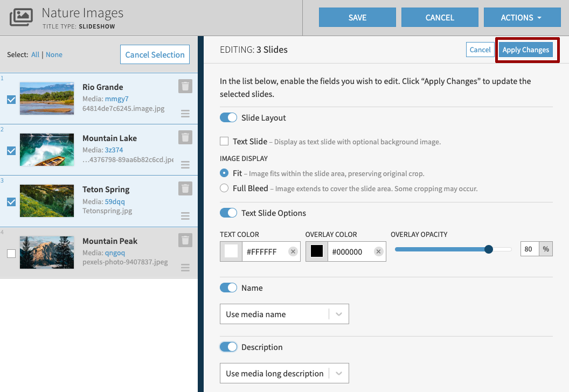Click the Mountain Lake slide thumbnail
The width and height of the screenshot is (569, 392).
point(47,150)
